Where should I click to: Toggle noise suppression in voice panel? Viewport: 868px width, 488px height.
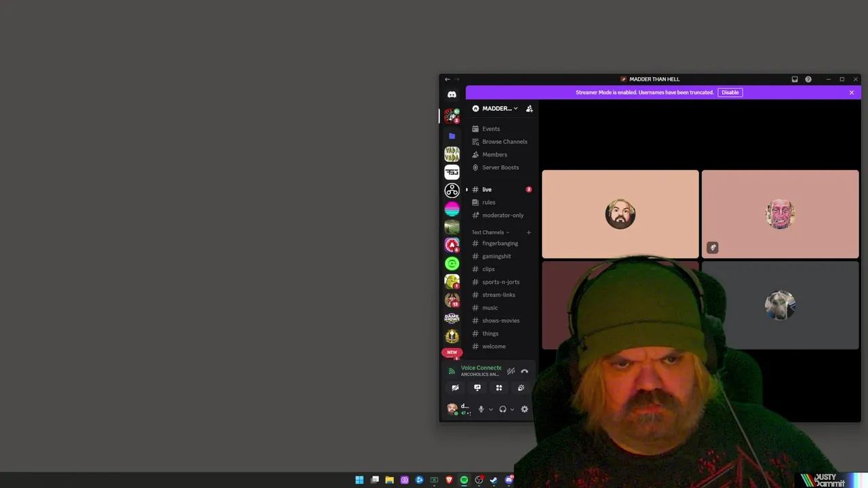point(511,371)
